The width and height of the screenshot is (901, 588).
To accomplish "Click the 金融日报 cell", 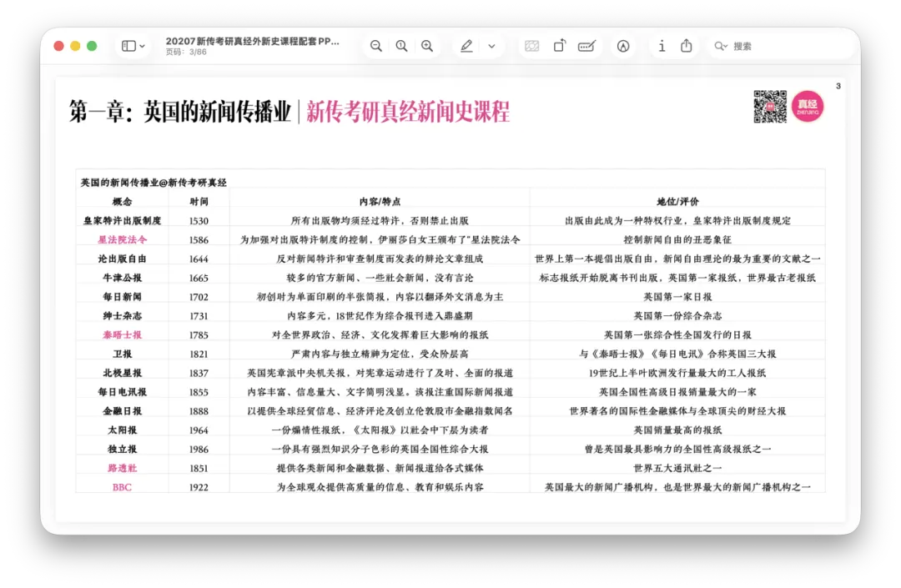I will 122,410.
